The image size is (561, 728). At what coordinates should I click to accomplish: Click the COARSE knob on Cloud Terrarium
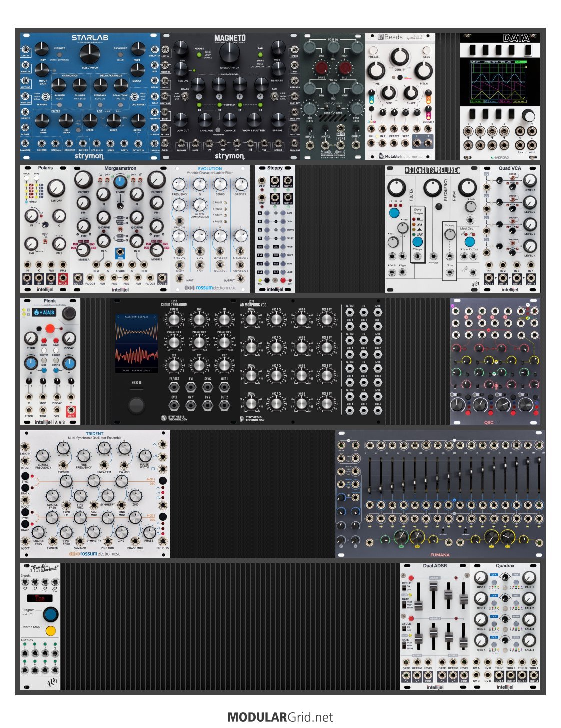(x=174, y=319)
